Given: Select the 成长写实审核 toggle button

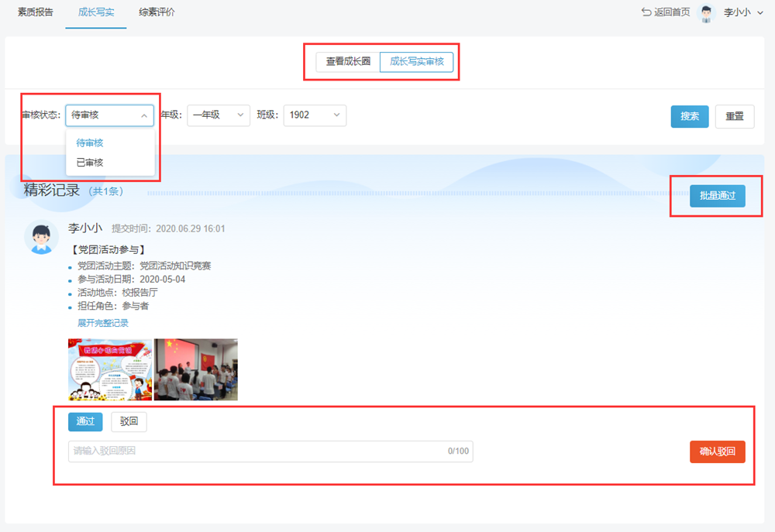Looking at the screenshot, I should pos(417,62).
